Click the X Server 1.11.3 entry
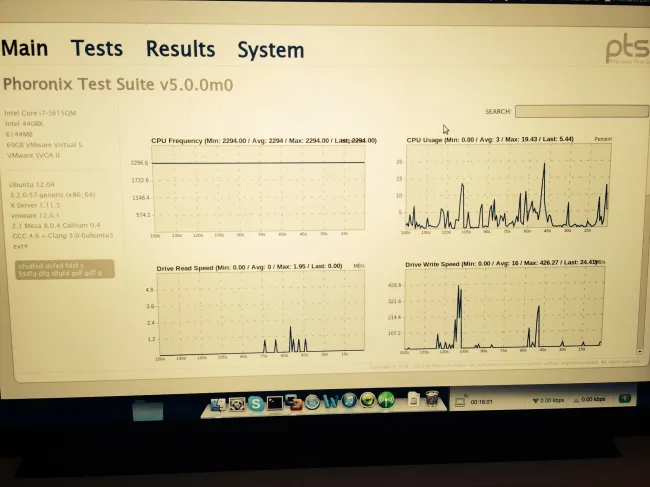Screen dimensions: 650x487 pos(35,205)
